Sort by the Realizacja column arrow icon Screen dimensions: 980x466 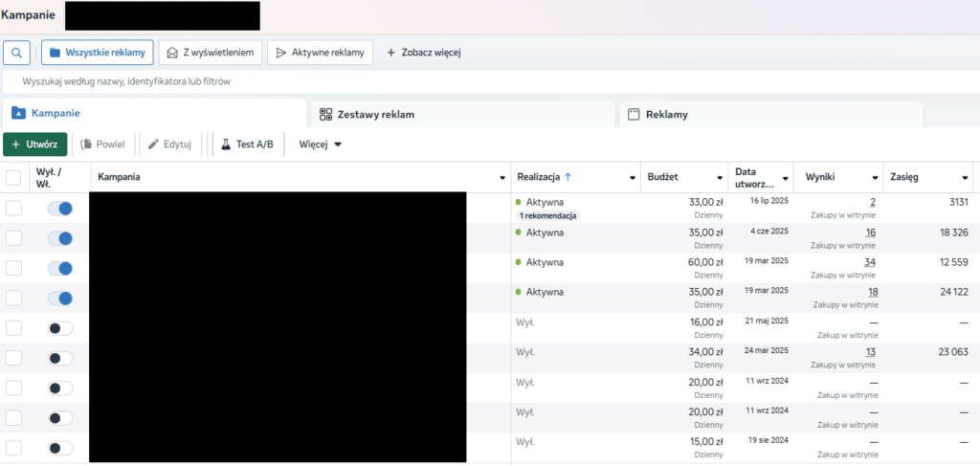(x=568, y=177)
